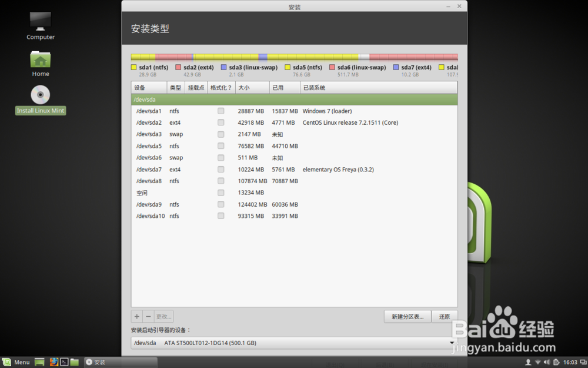This screenshot has height=368, width=588.
Task: Click the user account icon in the tray
Action: pyautogui.click(x=528, y=362)
